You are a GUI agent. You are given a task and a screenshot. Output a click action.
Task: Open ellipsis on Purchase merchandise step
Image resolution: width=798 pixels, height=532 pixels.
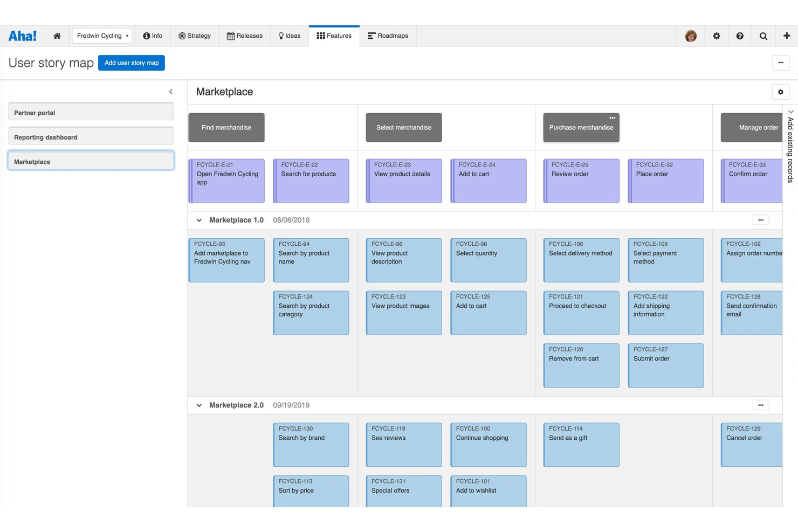click(x=613, y=118)
